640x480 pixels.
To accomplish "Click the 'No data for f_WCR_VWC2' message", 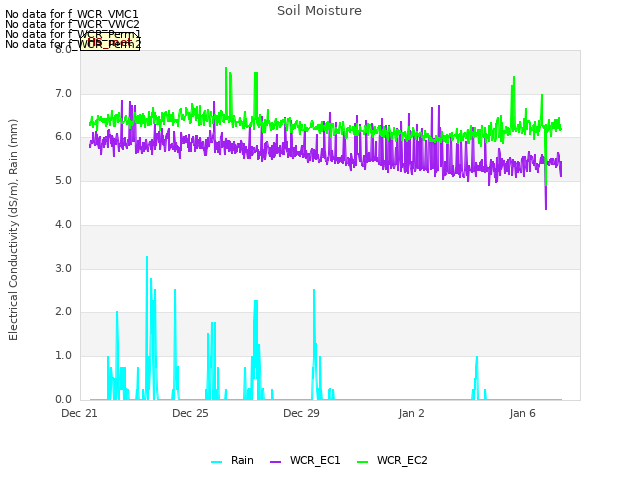I will tap(72, 24).
